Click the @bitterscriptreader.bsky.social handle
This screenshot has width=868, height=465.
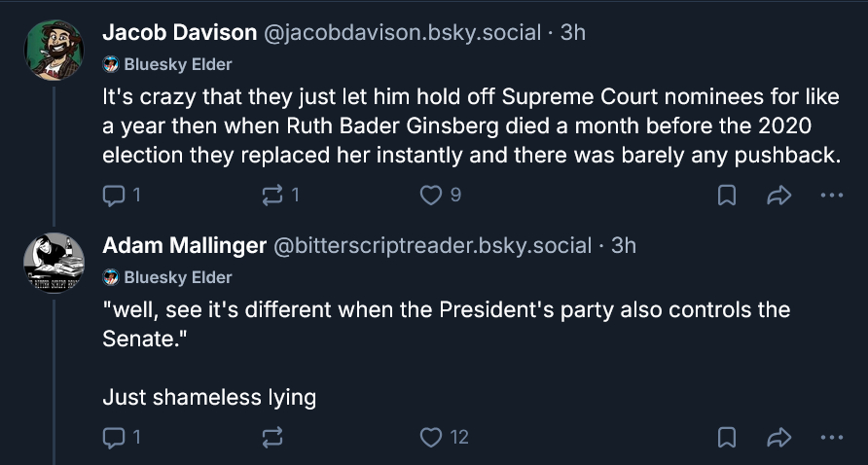pyautogui.click(x=433, y=246)
